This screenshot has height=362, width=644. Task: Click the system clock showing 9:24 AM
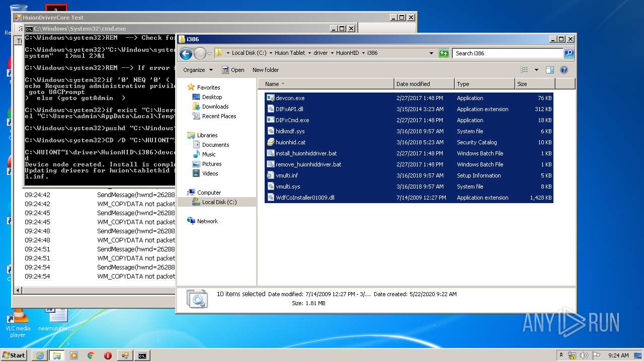(618, 355)
